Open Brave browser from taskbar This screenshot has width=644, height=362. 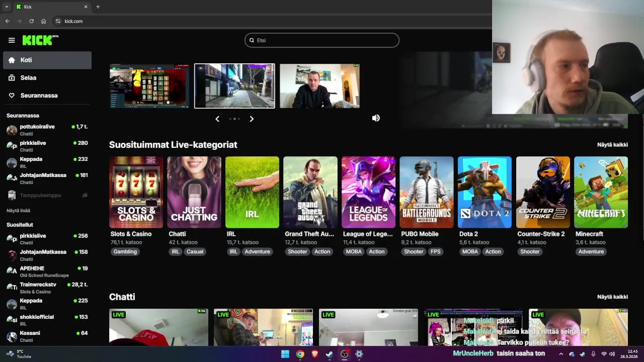pyautogui.click(x=315, y=354)
